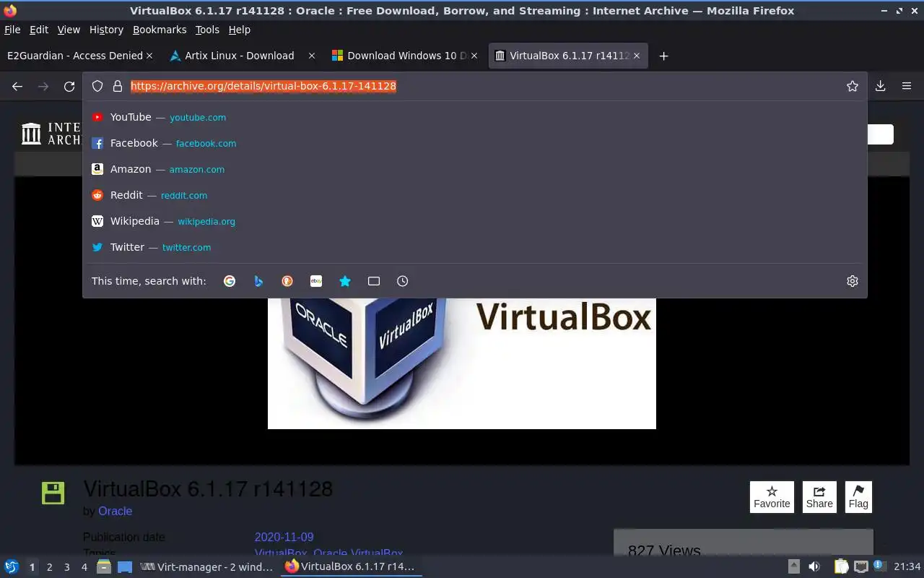Open Virt-manager from the taskbar
Image resolution: width=924 pixels, height=578 pixels.
pyautogui.click(x=206, y=567)
